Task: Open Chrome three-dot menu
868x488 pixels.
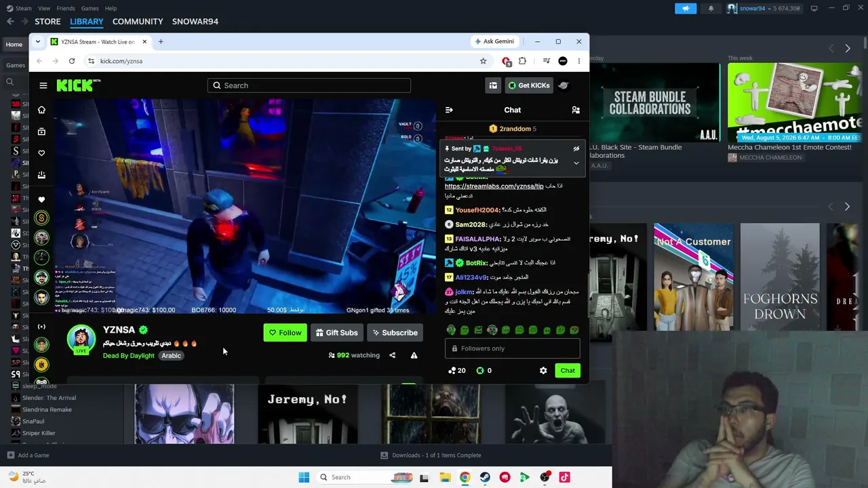Action: coord(578,61)
